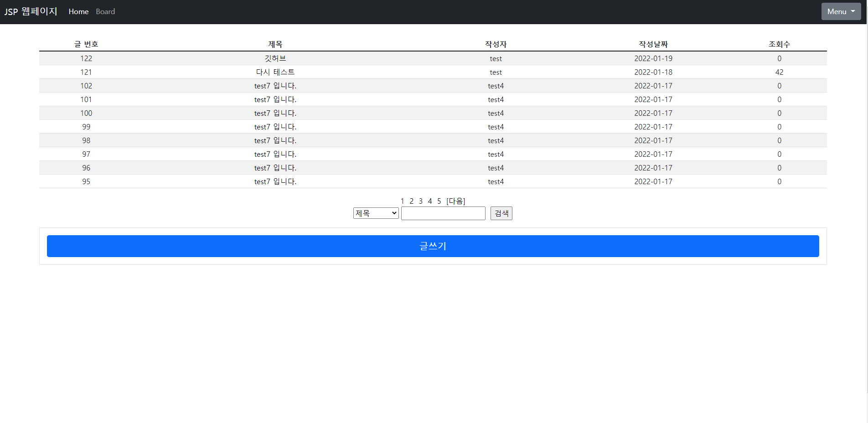Open the test7 입니다. post in row 99
Viewport: 868px width, 423px height.
pos(275,127)
